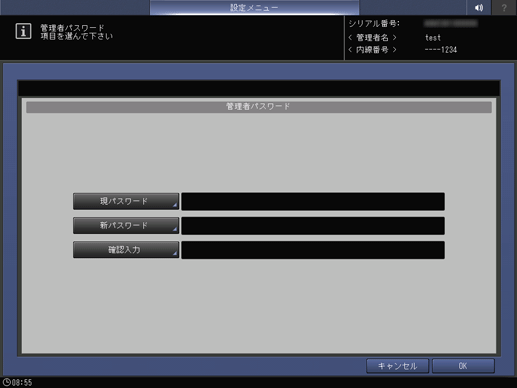517x388 pixels.
Task: Click the confirmation entry input field
Action: 313,250
